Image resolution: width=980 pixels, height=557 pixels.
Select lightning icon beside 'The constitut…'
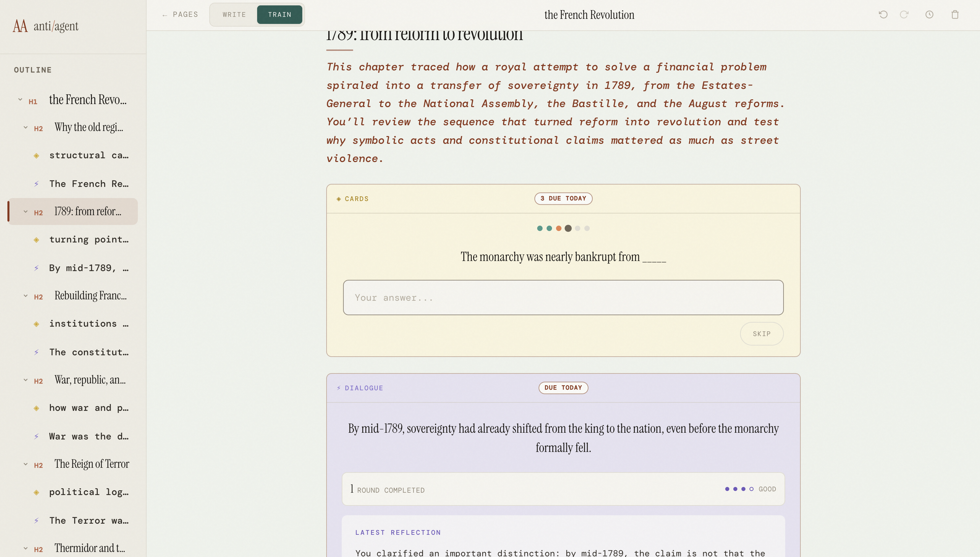click(x=36, y=352)
